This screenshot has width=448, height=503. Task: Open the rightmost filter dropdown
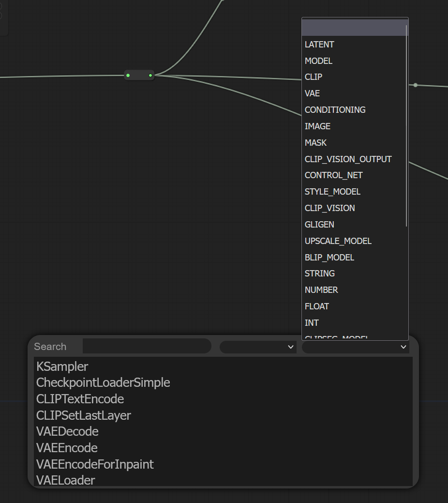[355, 347]
